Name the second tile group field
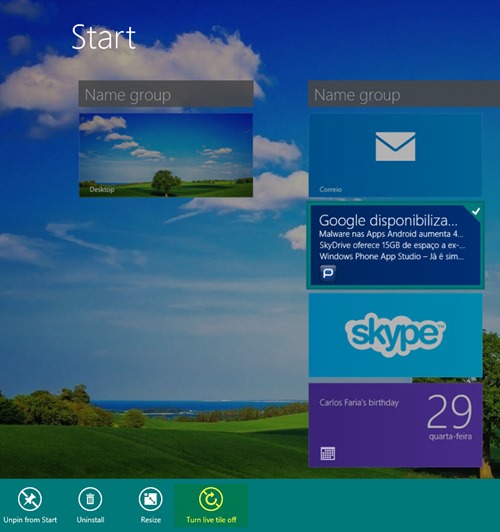This screenshot has height=532, width=500. click(404, 94)
